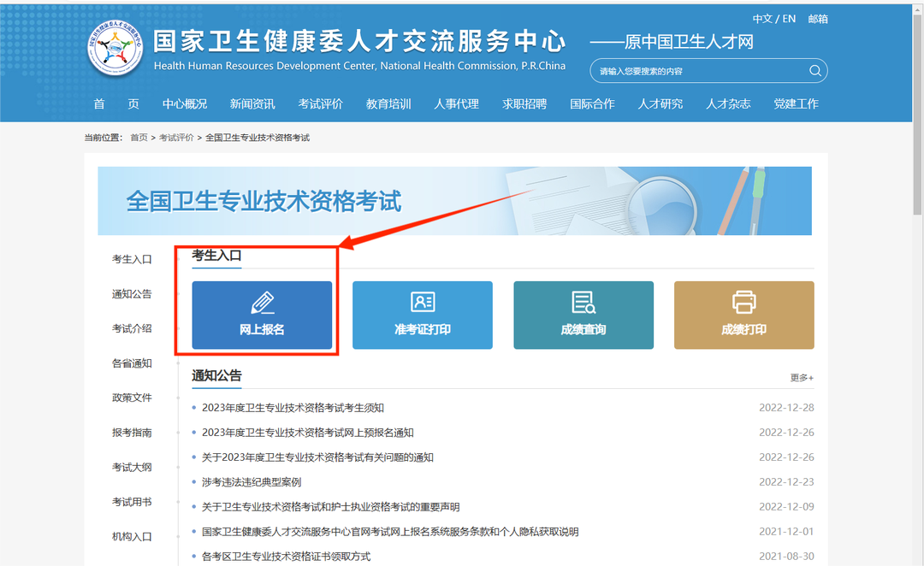
Task: Select 考试大纲 in the left sidebar
Action: coord(132,467)
